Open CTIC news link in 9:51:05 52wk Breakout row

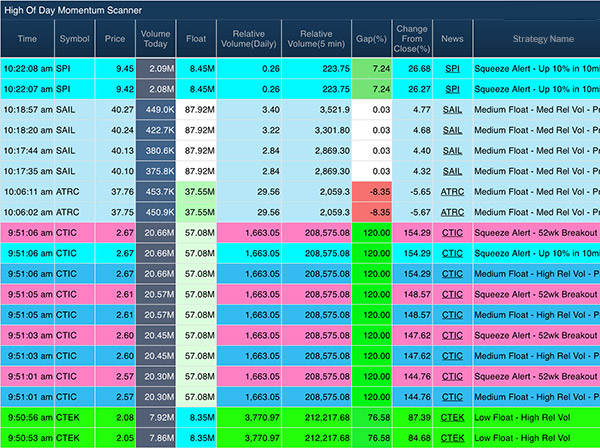pos(452,295)
